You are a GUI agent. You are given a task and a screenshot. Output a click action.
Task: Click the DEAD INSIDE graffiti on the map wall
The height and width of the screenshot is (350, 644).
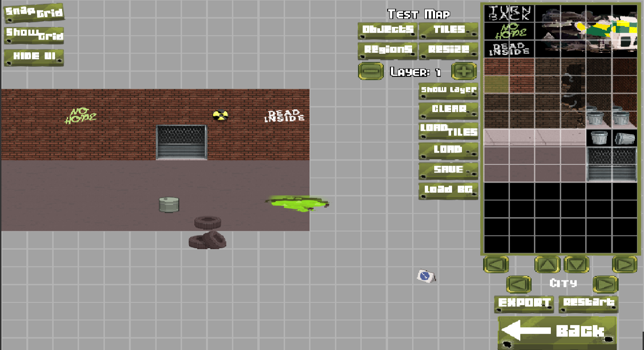tap(284, 116)
